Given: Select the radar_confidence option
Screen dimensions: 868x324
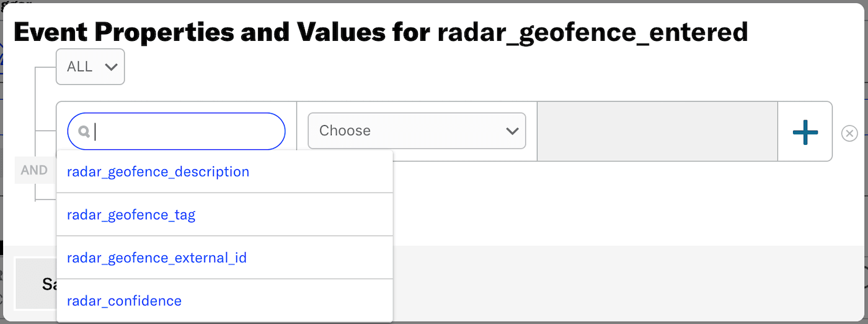Looking at the screenshot, I should [124, 301].
